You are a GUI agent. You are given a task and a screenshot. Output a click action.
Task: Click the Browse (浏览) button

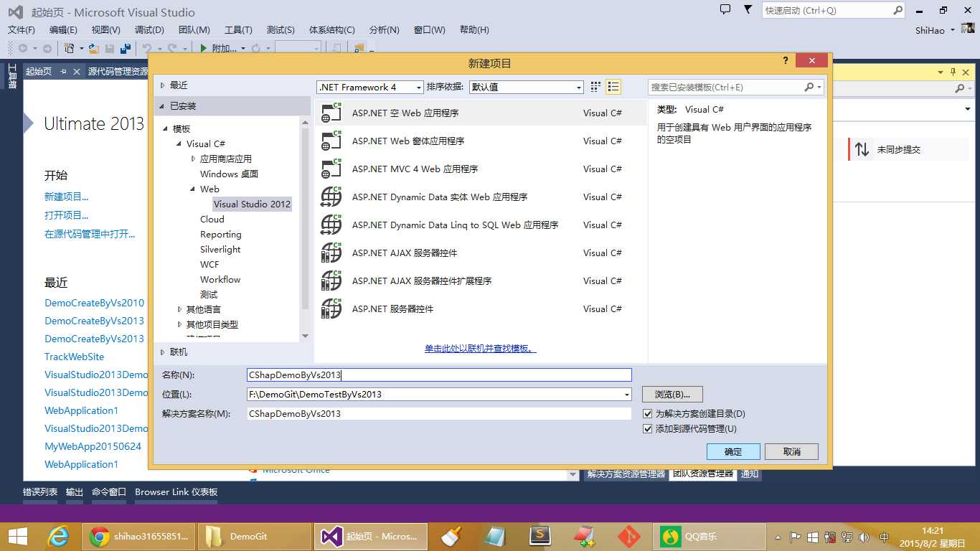click(x=672, y=395)
